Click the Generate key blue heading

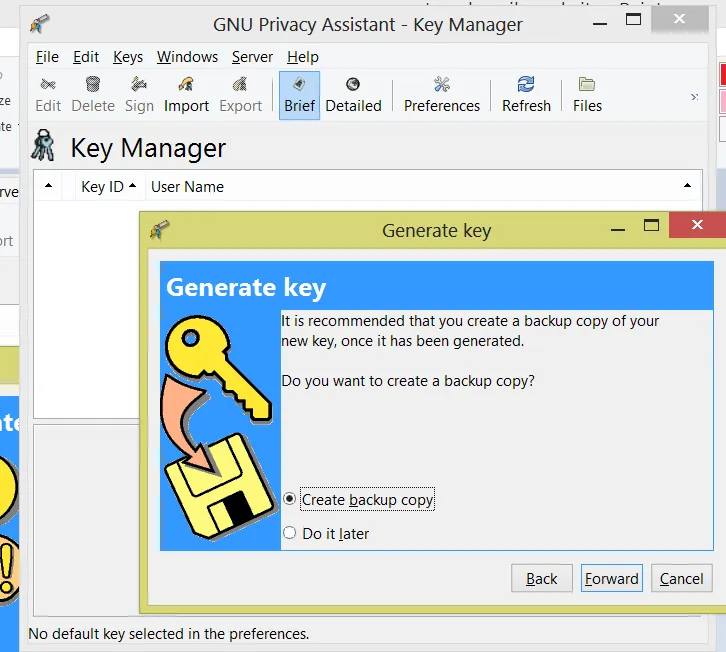click(246, 288)
